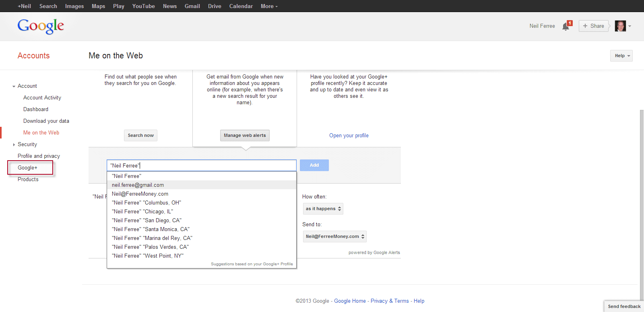Viewport: 644px width, 312px height.
Task: Select suggestion with "Marina del Rey, CA"
Action: 202,238
